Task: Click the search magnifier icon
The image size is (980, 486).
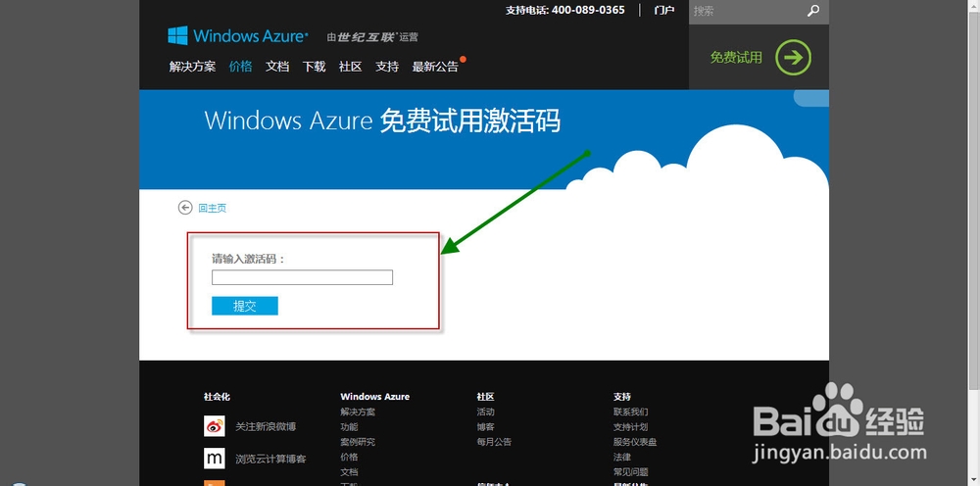Action: click(x=812, y=11)
